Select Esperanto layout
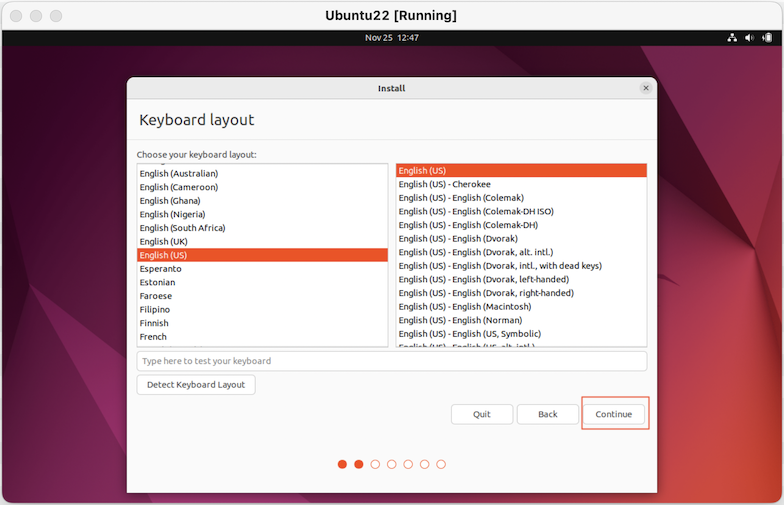The width and height of the screenshot is (784, 505). tap(262, 268)
